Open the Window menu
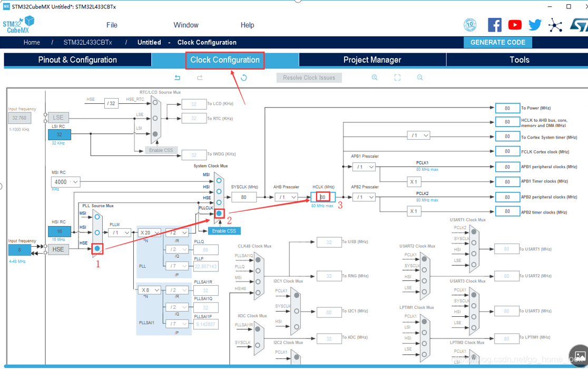 tap(186, 25)
